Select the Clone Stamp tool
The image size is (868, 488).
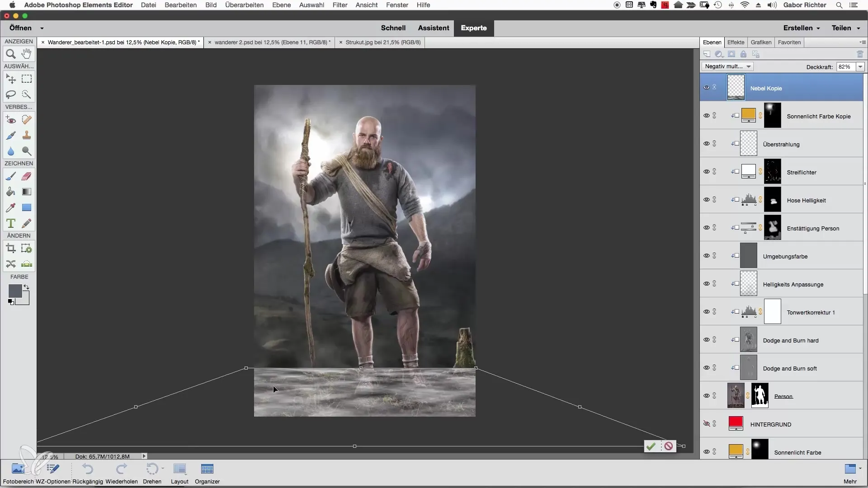(27, 135)
